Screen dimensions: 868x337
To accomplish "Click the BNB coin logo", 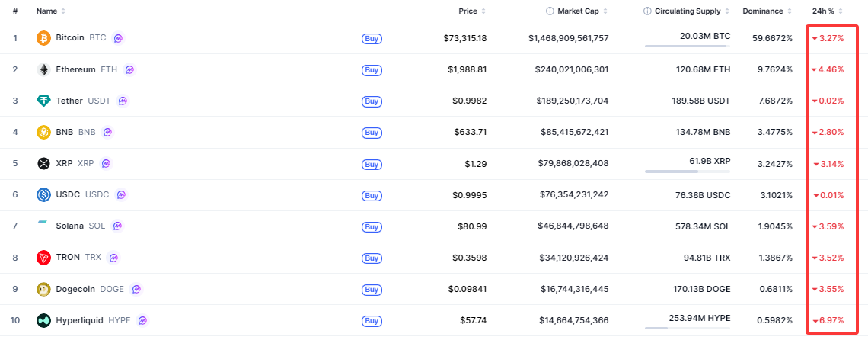I will pyautogui.click(x=43, y=133).
